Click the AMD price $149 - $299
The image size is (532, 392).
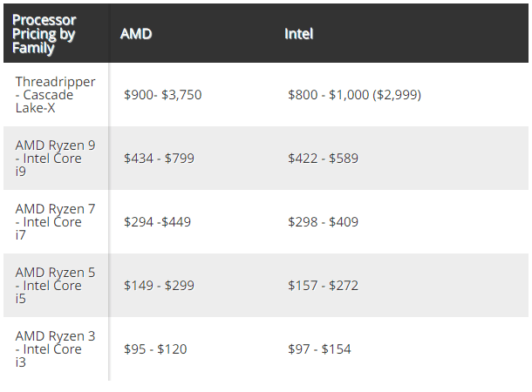point(159,286)
